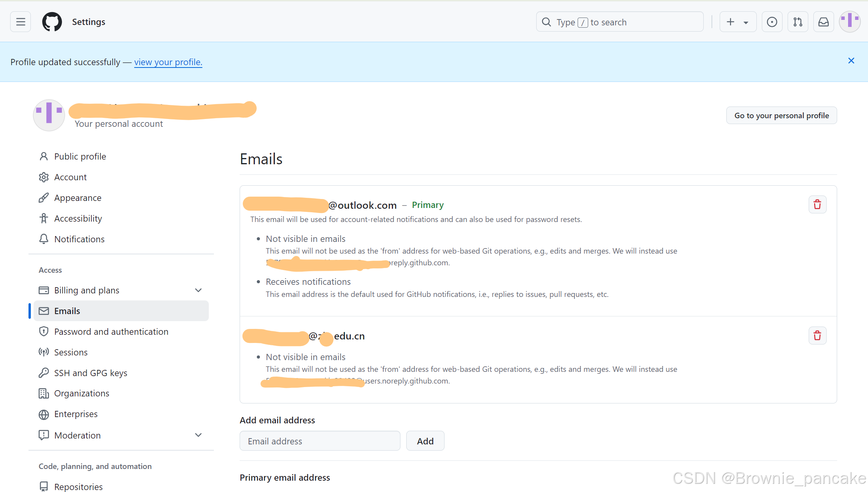The image size is (868, 492).
Task: Expand the Billing and plans section
Action: tap(199, 290)
